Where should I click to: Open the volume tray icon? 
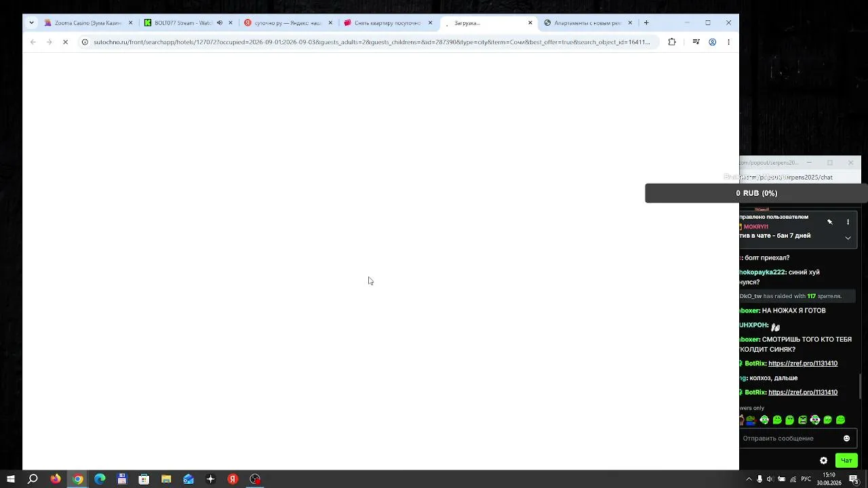tap(770, 479)
